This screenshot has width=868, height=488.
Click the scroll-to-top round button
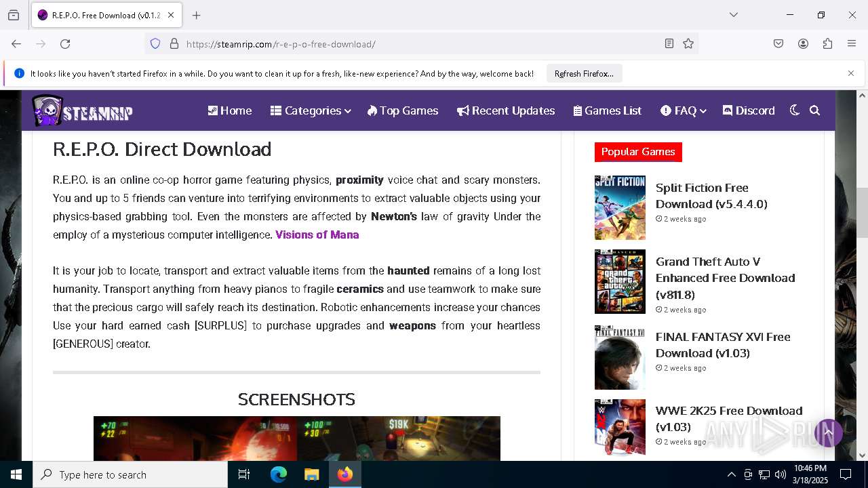tap(828, 432)
